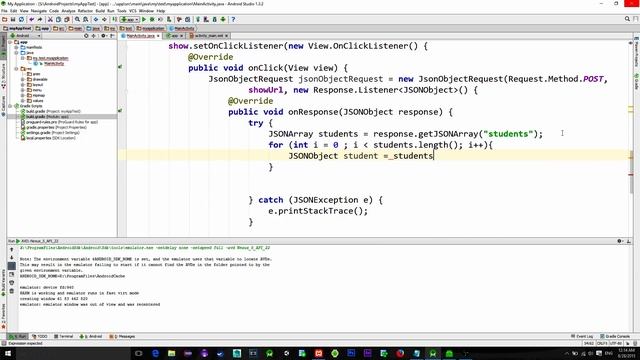This screenshot has width=640, height=360.
Task: Open the File menu
Action: pyautogui.click(x=4, y=11)
